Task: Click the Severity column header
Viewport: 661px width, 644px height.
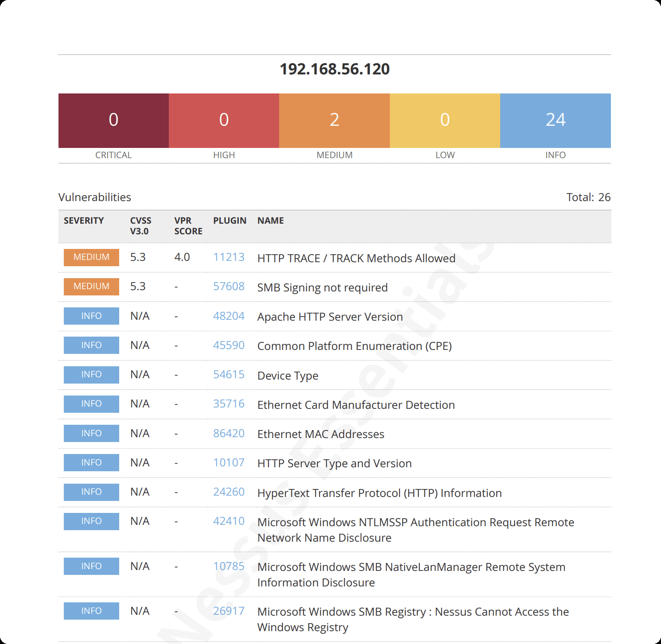Action: click(84, 221)
